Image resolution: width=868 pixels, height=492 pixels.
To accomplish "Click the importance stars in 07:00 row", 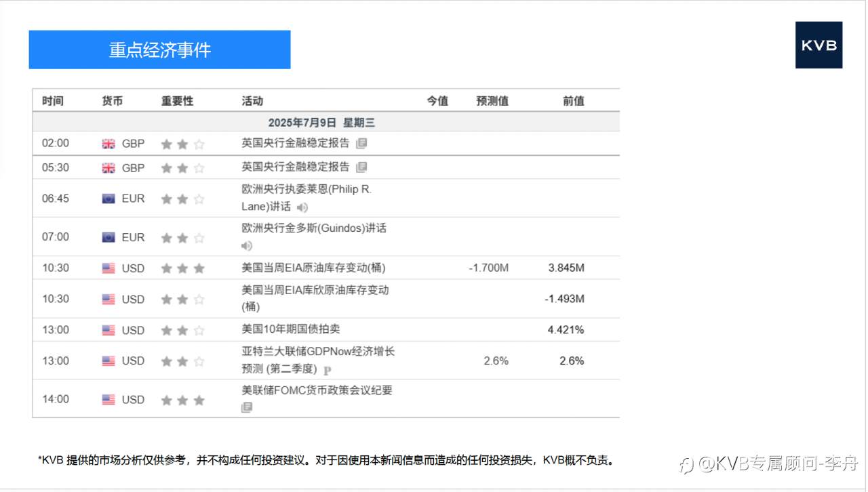I will [x=182, y=237].
